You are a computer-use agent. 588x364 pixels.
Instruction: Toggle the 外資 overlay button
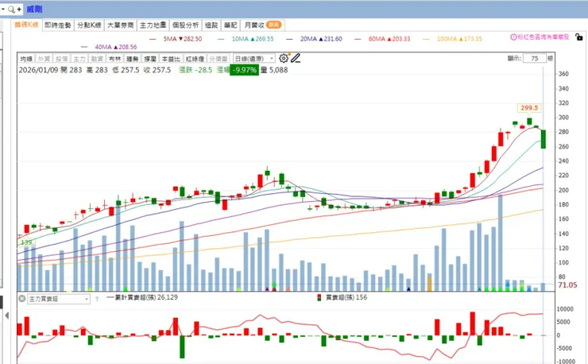[x=44, y=59]
